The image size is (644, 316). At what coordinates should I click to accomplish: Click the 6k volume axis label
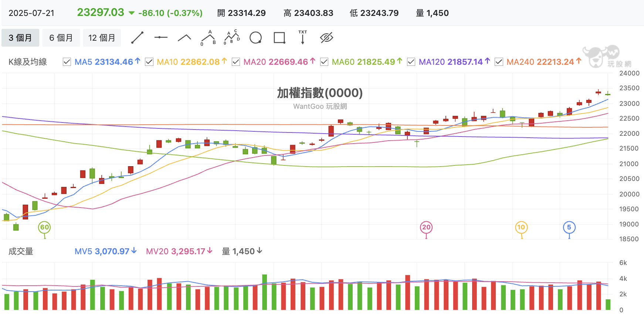tap(623, 263)
